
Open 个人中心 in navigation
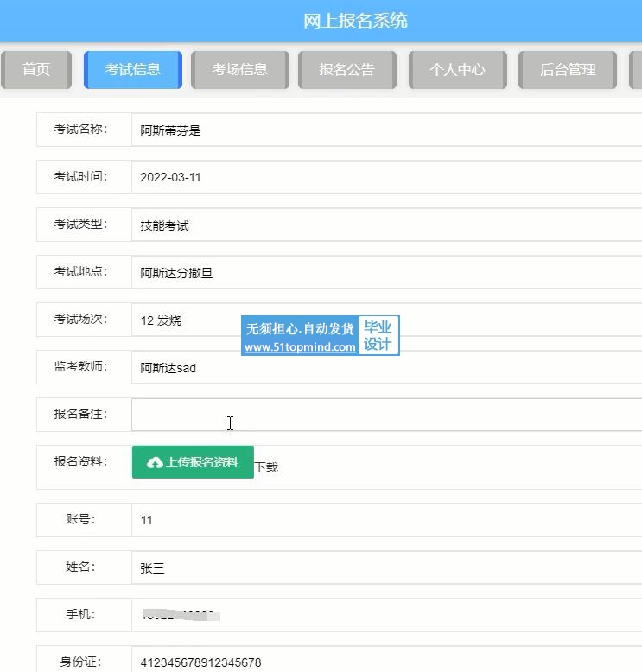457,70
